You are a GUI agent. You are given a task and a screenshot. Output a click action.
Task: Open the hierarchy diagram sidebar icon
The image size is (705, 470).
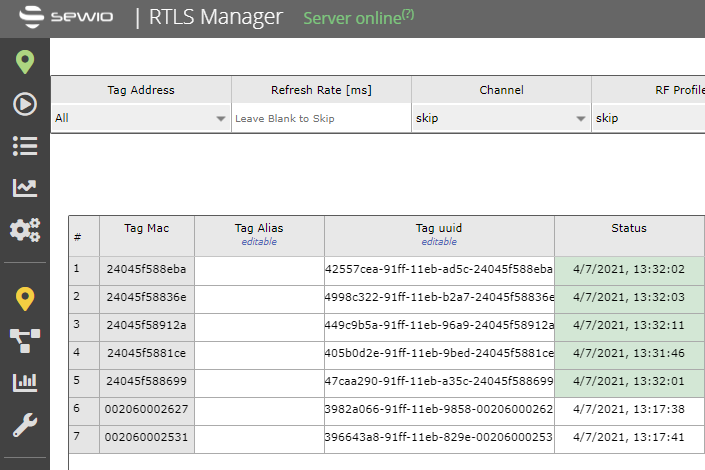click(x=24, y=340)
